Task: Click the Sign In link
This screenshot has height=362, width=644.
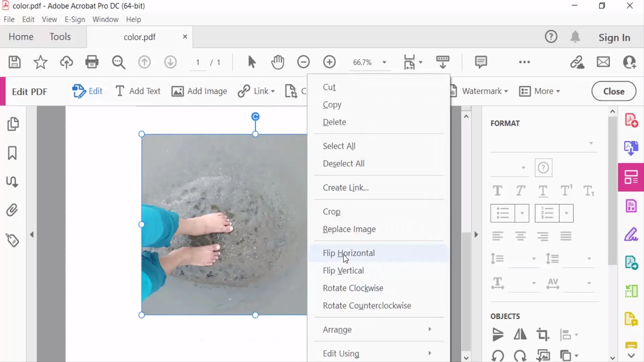Action: coord(614,38)
